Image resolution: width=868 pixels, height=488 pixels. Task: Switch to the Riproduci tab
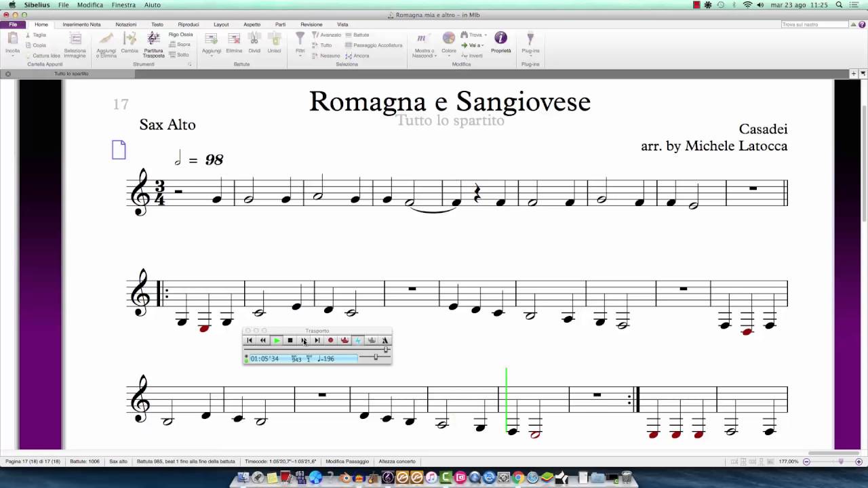[189, 24]
